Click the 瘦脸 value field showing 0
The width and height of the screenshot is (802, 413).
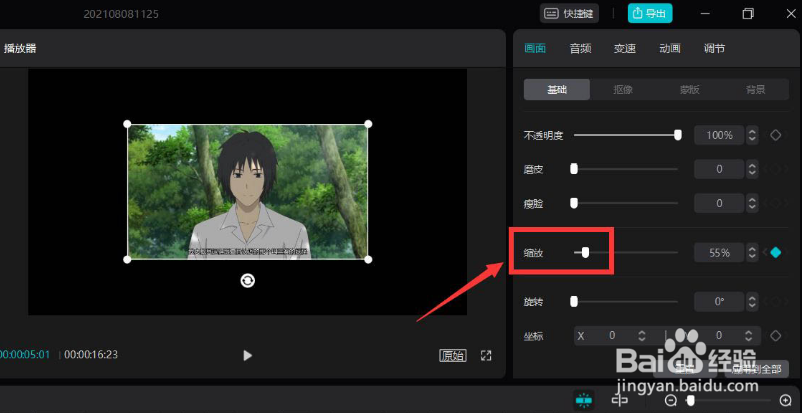coord(719,203)
